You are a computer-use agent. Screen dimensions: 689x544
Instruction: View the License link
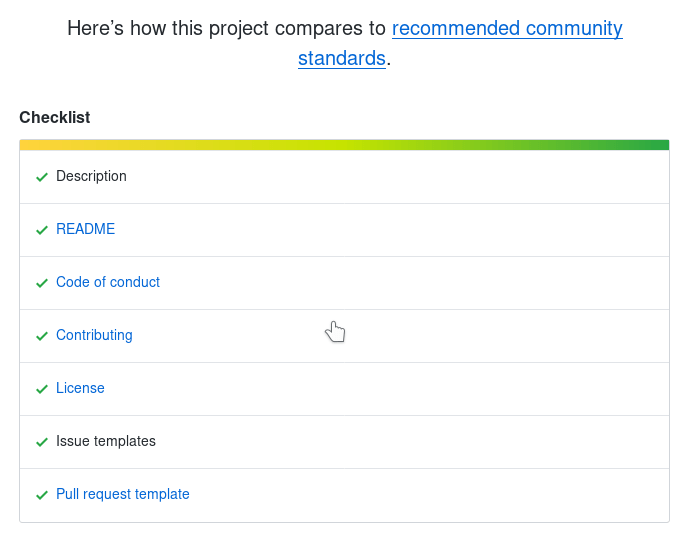[80, 388]
